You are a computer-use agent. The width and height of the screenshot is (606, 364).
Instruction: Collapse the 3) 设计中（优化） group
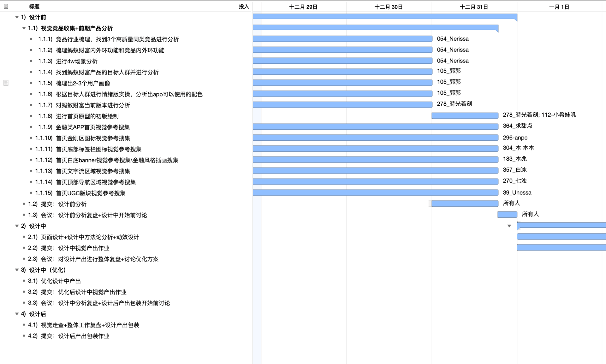coord(17,270)
